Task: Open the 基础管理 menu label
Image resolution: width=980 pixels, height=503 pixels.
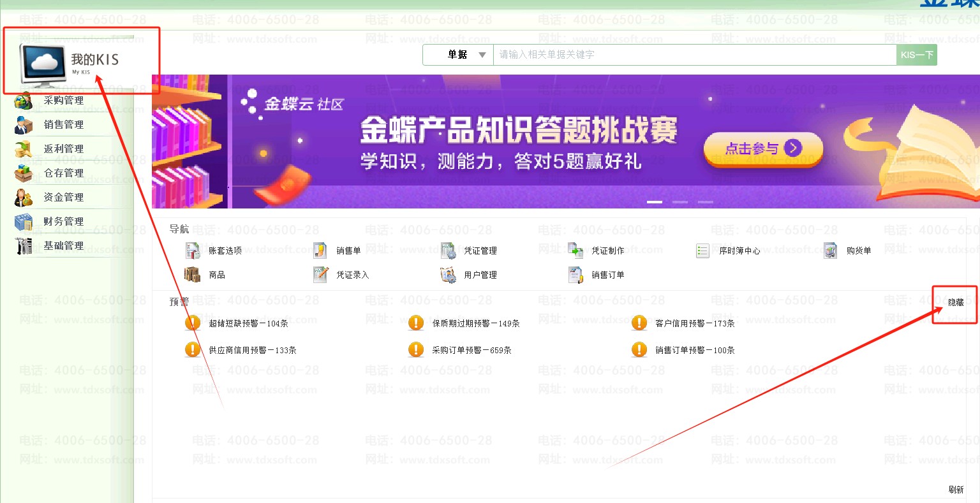Action: tap(64, 246)
